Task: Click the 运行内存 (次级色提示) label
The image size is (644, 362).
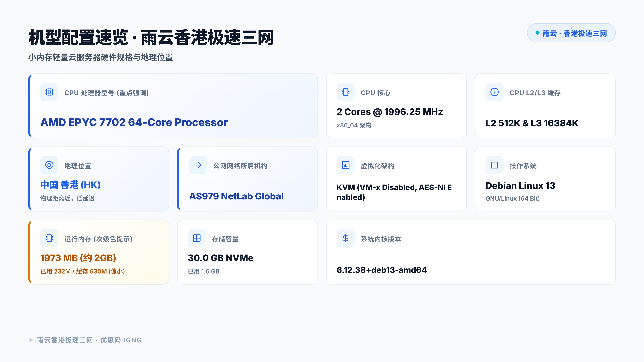Action: [x=98, y=239]
